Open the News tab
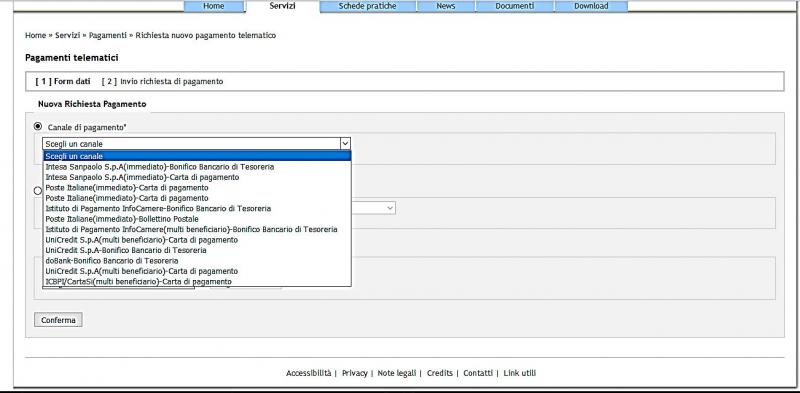 pyautogui.click(x=445, y=6)
